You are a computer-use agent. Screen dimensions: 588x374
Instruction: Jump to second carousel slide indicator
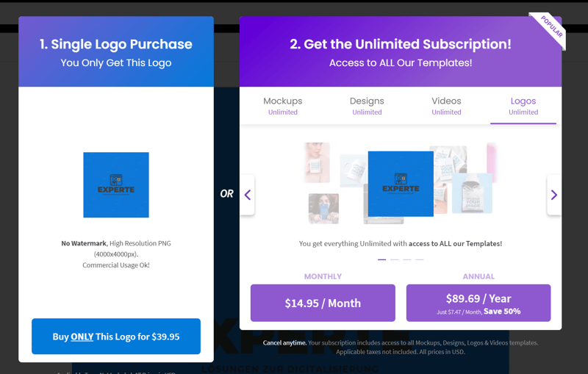click(x=395, y=259)
